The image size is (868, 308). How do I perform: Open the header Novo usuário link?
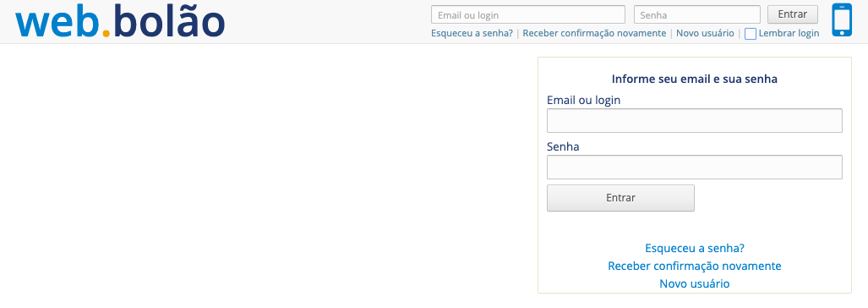(x=705, y=33)
